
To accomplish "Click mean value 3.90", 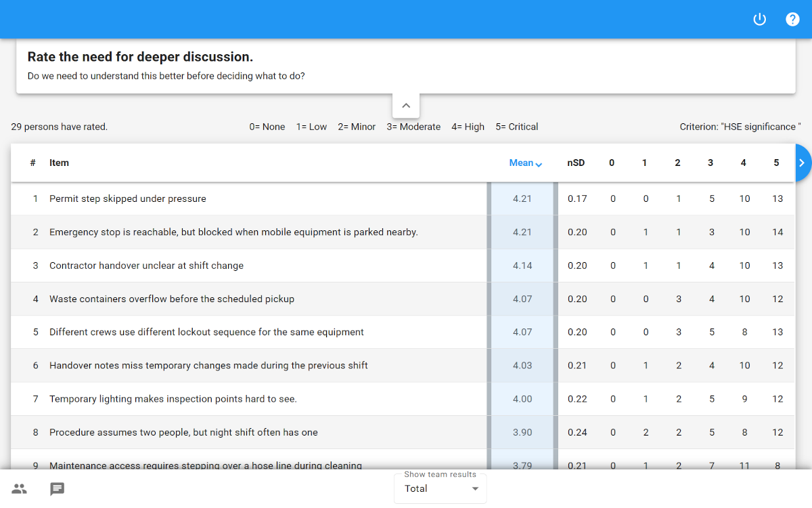I will 522,432.
